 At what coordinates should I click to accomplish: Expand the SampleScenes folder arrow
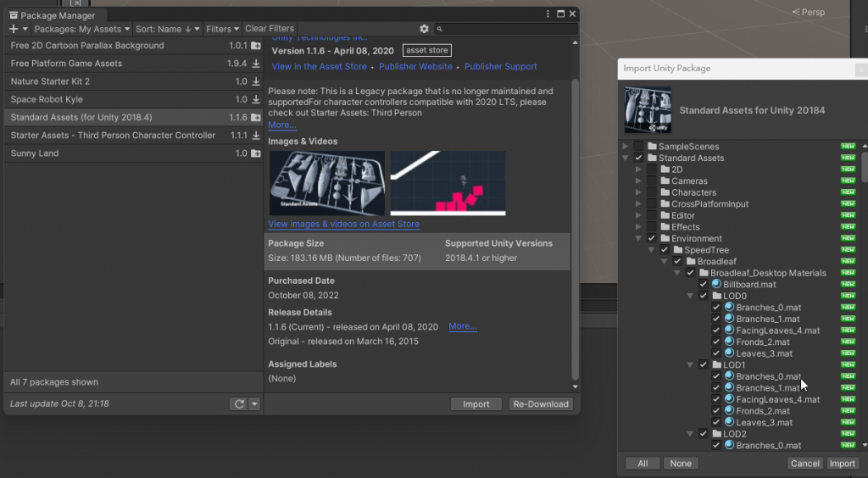point(626,147)
